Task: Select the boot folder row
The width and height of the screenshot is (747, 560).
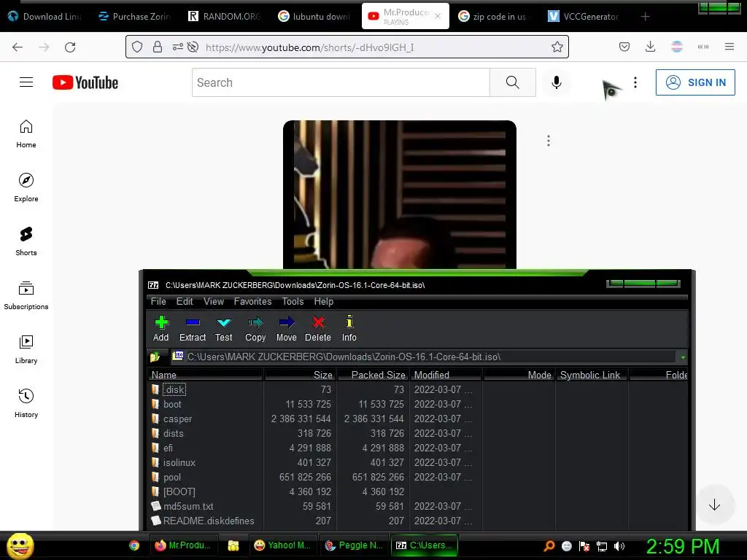Action: click(x=417, y=404)
